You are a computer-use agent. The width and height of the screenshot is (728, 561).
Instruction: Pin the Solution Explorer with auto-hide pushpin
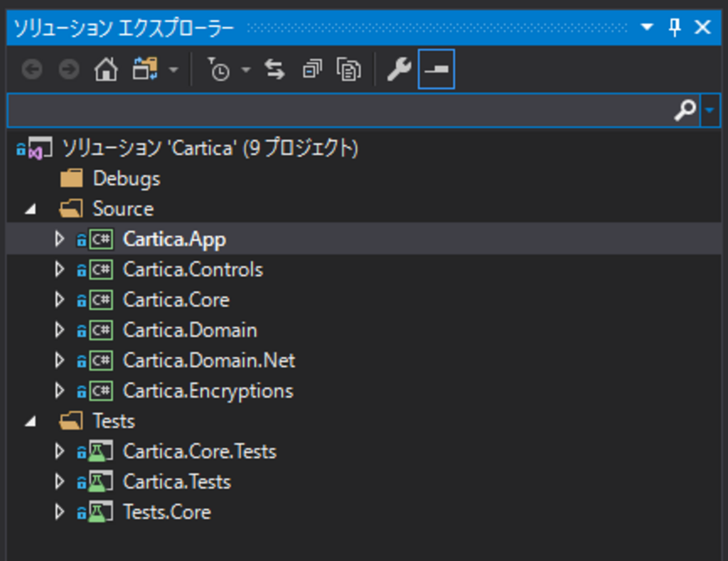click(x=675, y=27)
